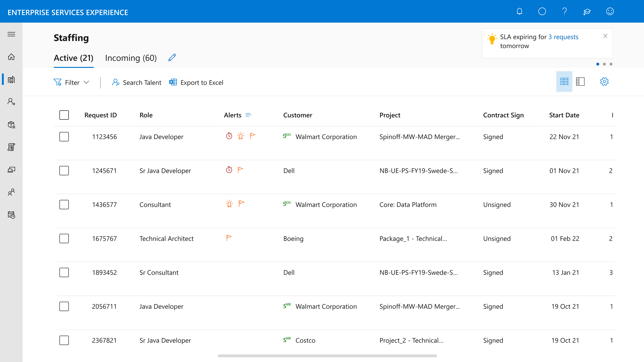Go to third notification carousel dot
644x362 pixels.
point(611,64)
